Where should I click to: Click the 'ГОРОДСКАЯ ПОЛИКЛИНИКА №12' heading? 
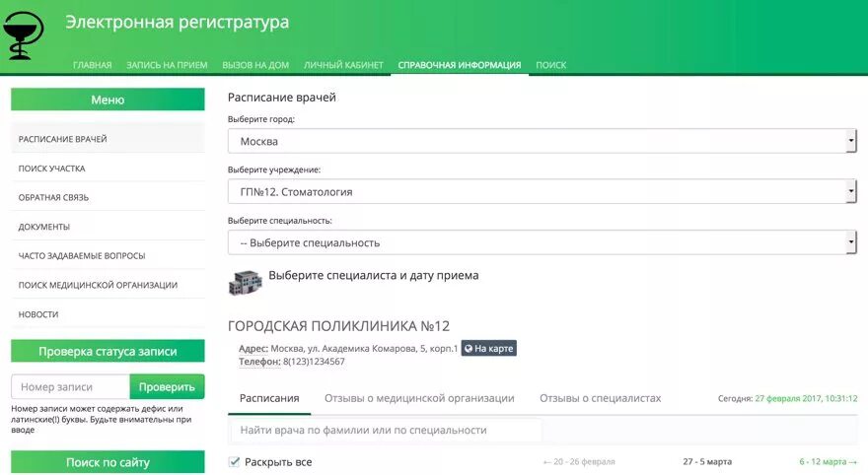tap(338, 326)
